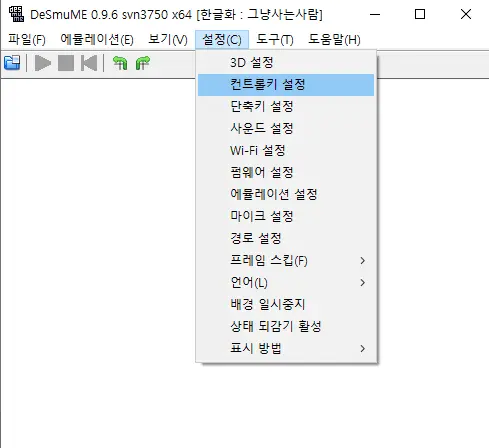Toggle 상태 되감기 활성 option

click(x=286, y=327)
